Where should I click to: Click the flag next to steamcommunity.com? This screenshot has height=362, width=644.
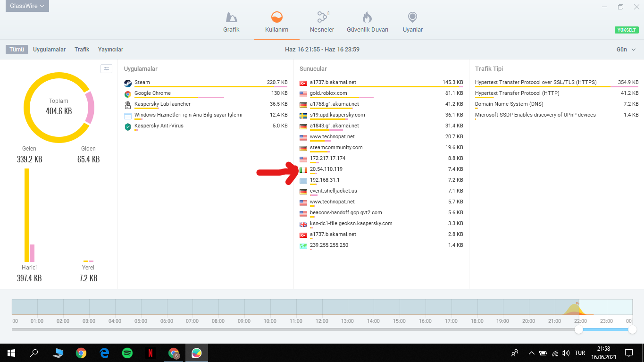point(303,148)
